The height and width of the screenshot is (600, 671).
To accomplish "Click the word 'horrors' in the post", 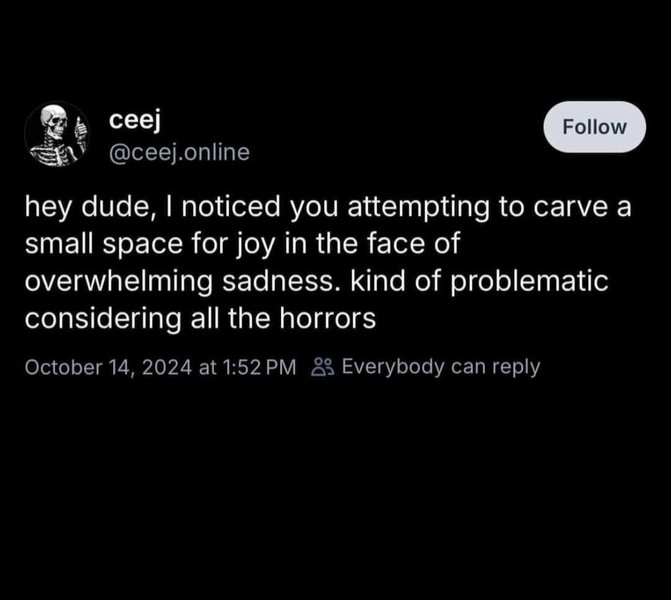I will (x=328, y=318).
